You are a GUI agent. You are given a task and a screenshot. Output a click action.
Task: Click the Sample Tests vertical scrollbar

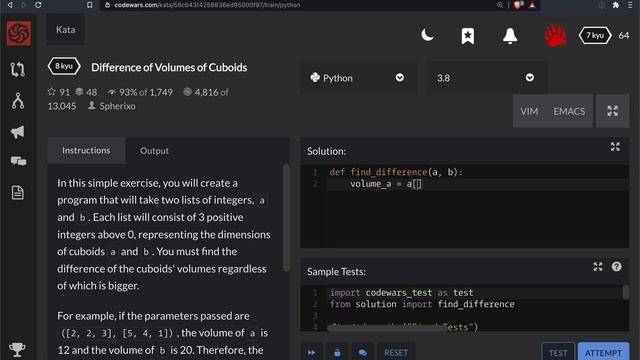click(625, 292)
